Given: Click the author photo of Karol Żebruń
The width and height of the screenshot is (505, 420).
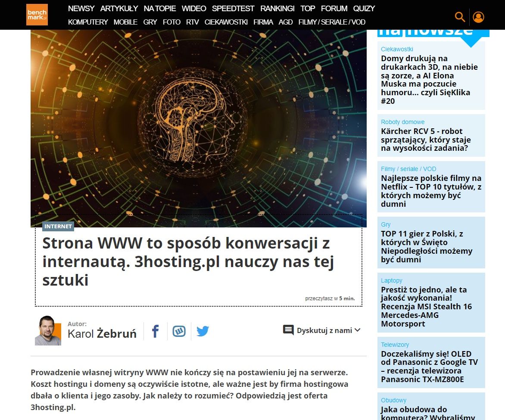Looking at the screenshot, I should pos(48,330).
